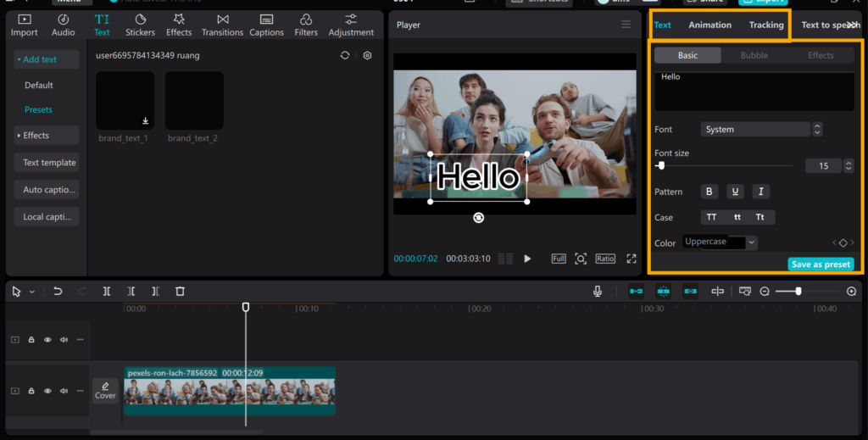This screenshot has height=440, width=868.
Task: Click the Full quality preview button
Action: [559, 259]
